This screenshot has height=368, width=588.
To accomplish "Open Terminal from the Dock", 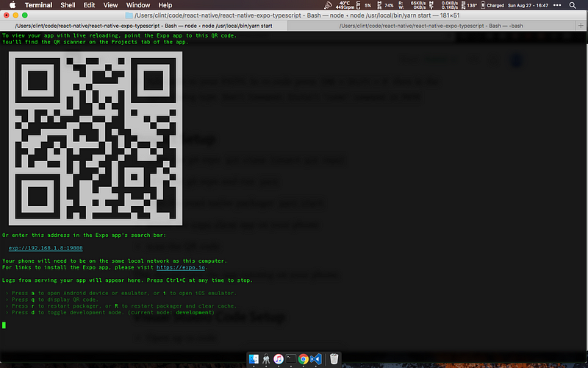I will [x=290, y=359].
